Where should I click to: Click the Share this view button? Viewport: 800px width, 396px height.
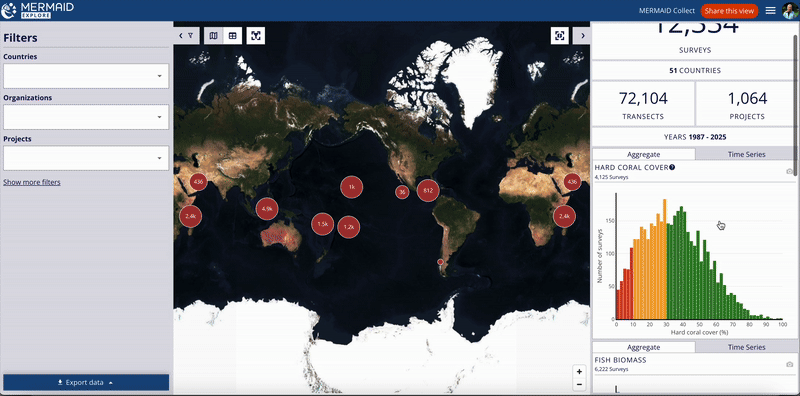[730, 11]
